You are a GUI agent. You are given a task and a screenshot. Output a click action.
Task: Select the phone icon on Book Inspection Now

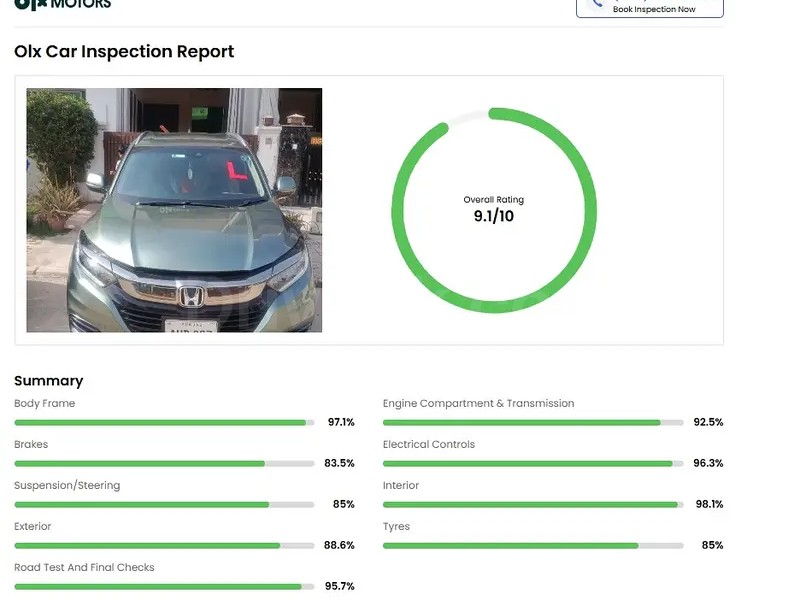(597, 5)
